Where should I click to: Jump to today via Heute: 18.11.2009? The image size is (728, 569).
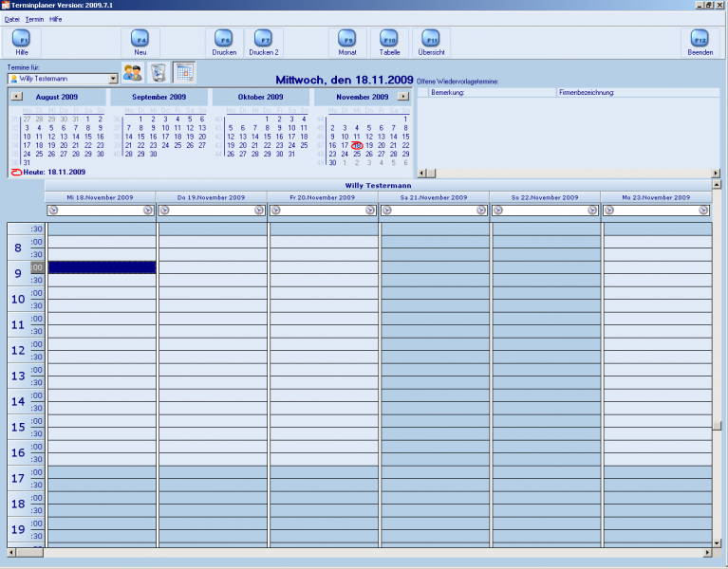(48, 172)
